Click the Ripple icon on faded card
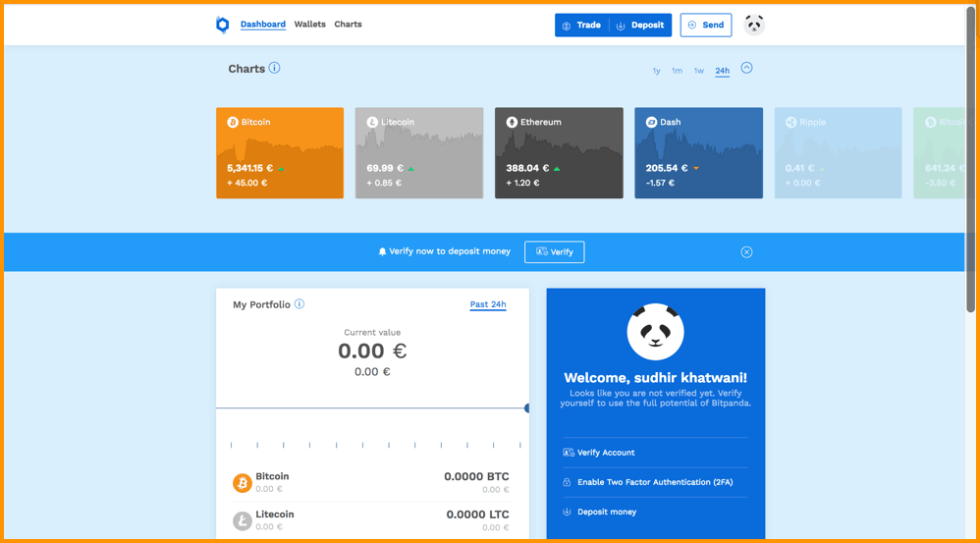 [790, 123]
